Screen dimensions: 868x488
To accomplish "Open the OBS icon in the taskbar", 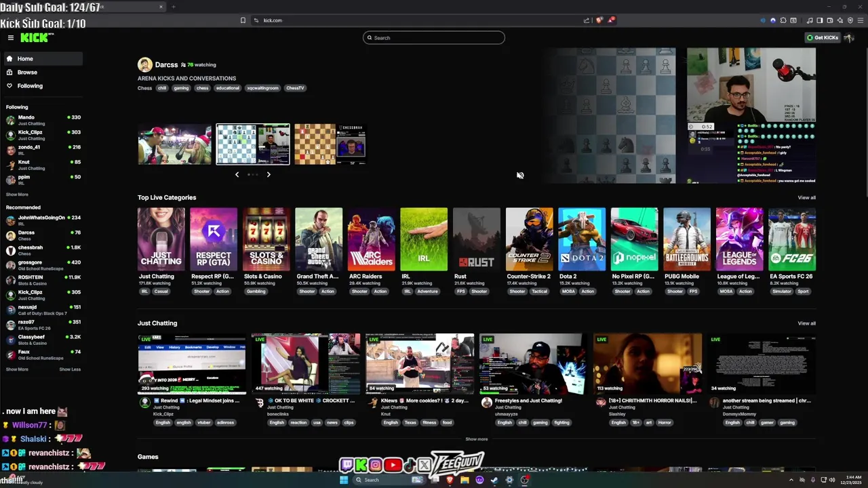I will tap(524, 480).
